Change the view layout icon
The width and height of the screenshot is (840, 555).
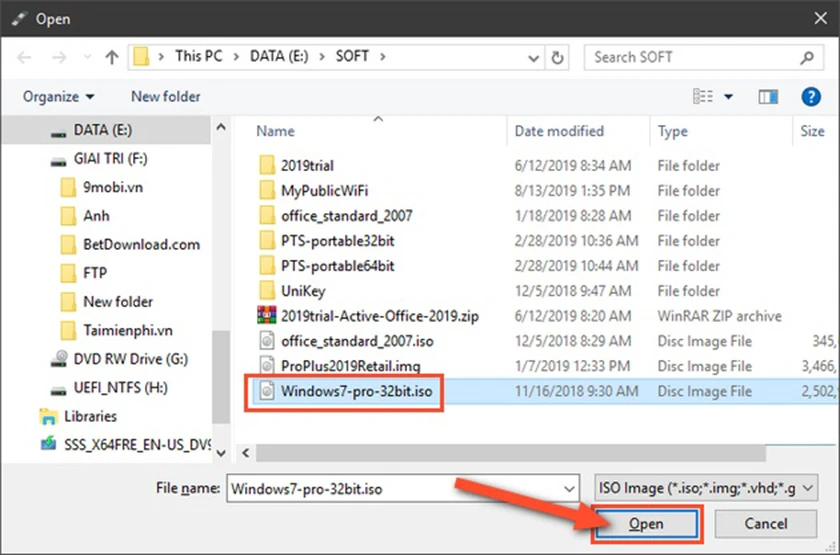pyautogui.click(x=703, y=96)
